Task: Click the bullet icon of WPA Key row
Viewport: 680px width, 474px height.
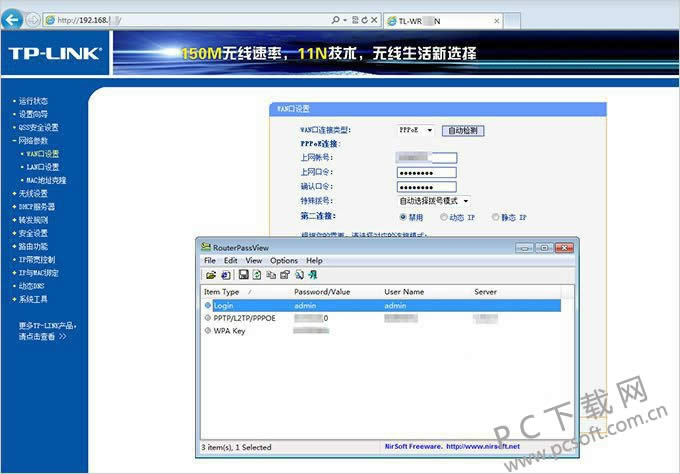Action: [208, 330]
